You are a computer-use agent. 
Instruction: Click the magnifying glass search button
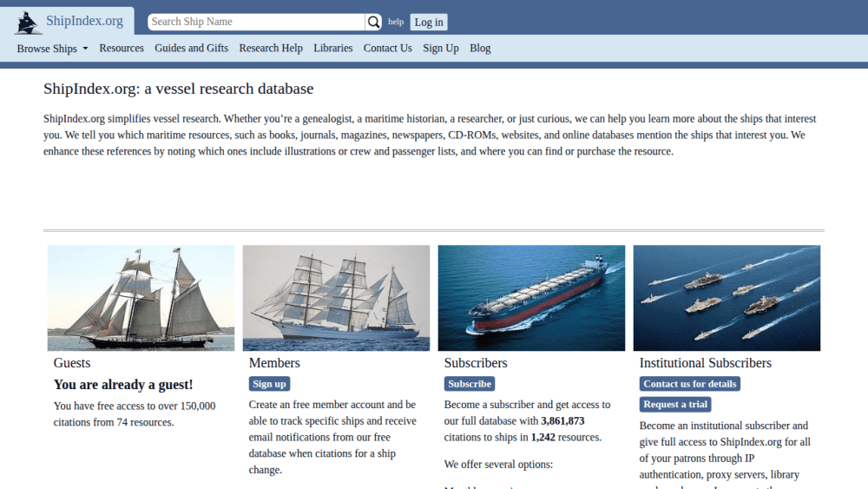point(373,23)
